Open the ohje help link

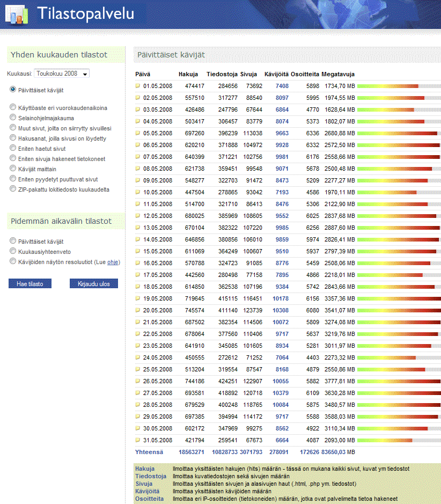click(113, 262)
